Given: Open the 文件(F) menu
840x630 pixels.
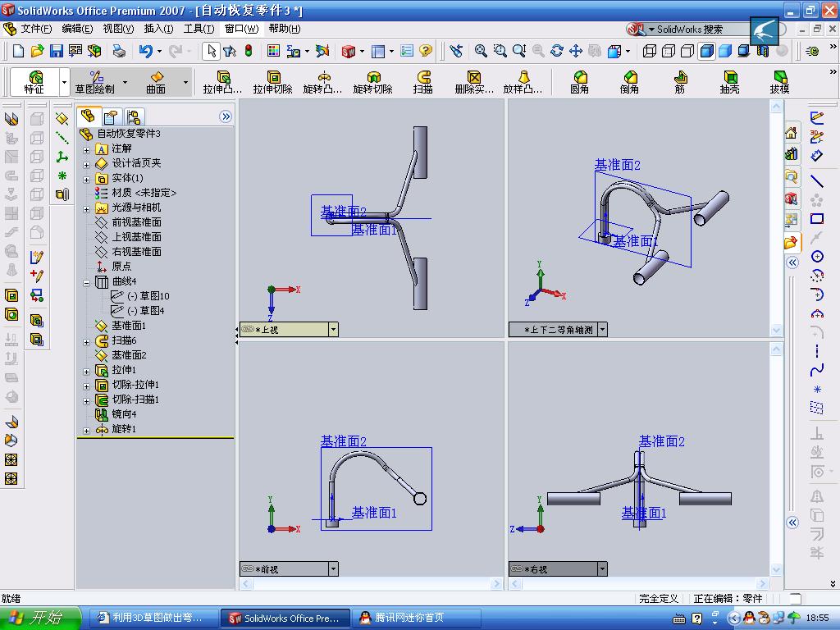Looking at the screenshot, I should (36, 29).
